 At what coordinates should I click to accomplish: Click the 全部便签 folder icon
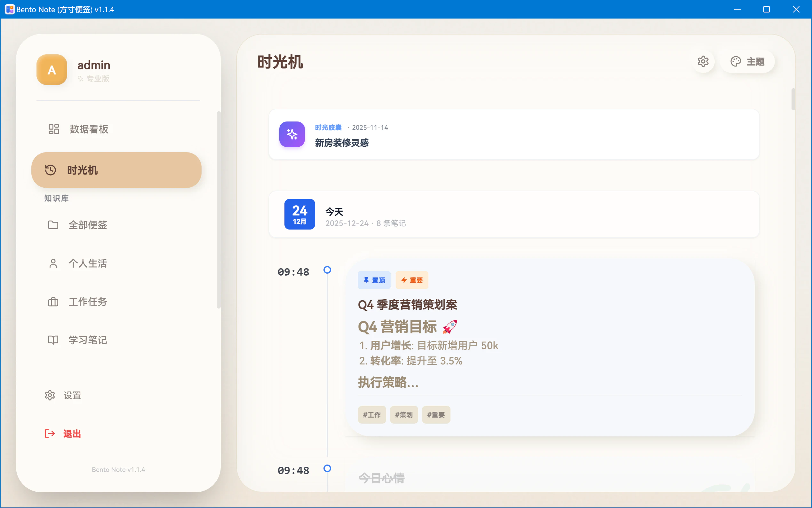53,225
